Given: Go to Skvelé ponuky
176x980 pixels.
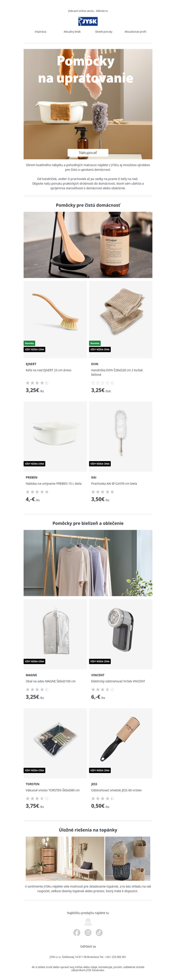Looking at the screenshot, I should point(104,32).
